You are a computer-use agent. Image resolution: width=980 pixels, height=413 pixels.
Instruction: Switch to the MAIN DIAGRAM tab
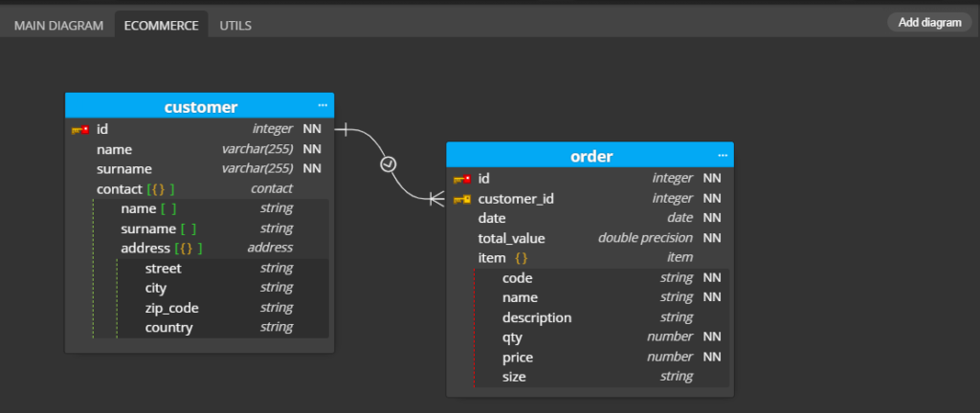[x=58, y=26]
